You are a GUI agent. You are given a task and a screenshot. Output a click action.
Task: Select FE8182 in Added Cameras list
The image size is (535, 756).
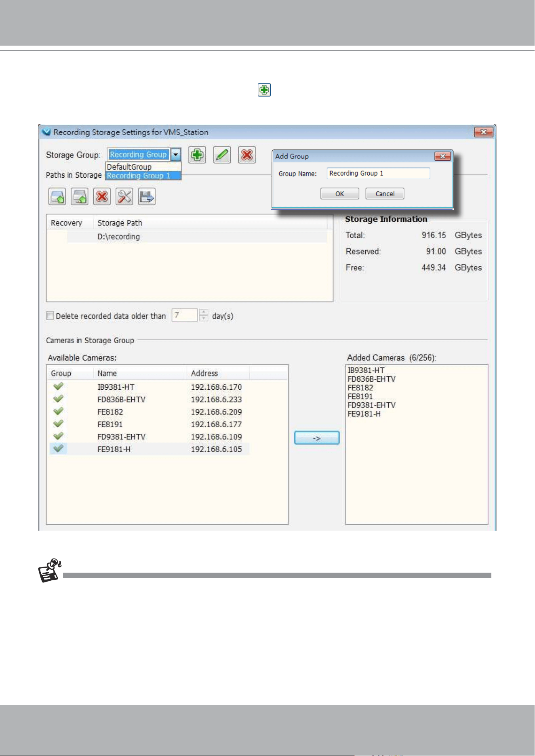pos(360,388)
